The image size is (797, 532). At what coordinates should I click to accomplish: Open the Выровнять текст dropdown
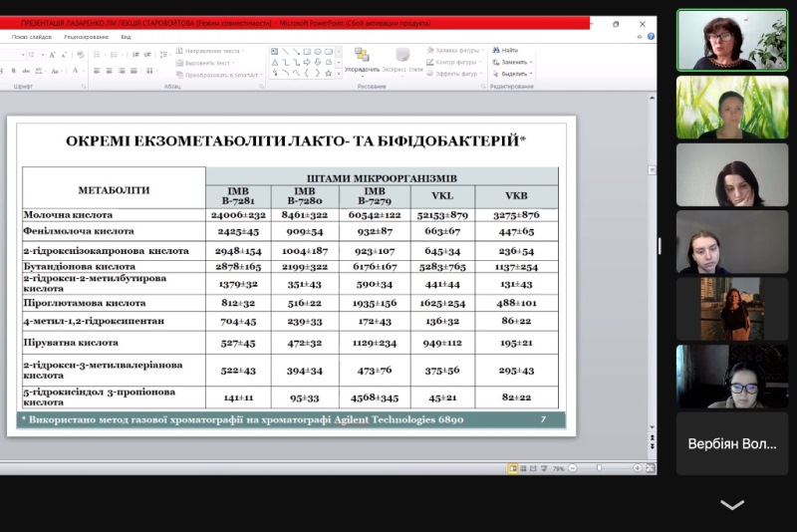[x=205, y=63]
